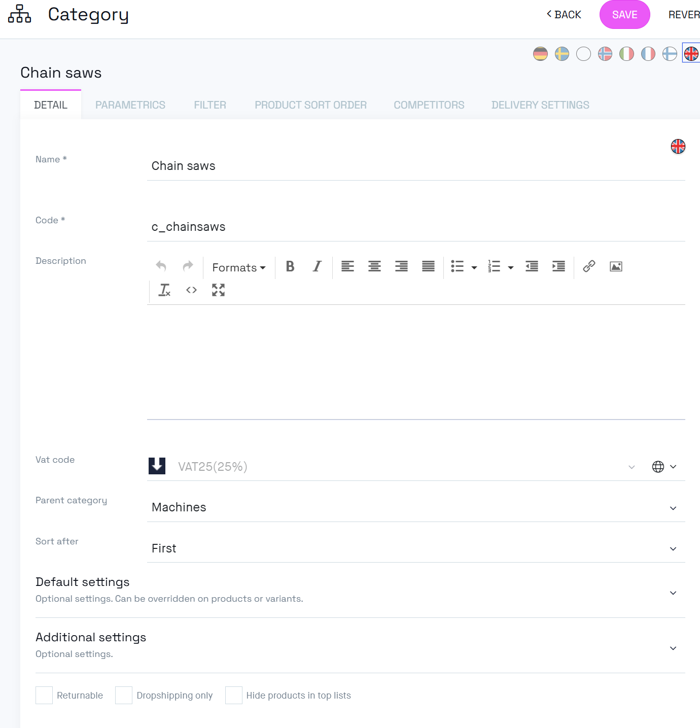Switch to the FILTER tab

click(210, 105)
